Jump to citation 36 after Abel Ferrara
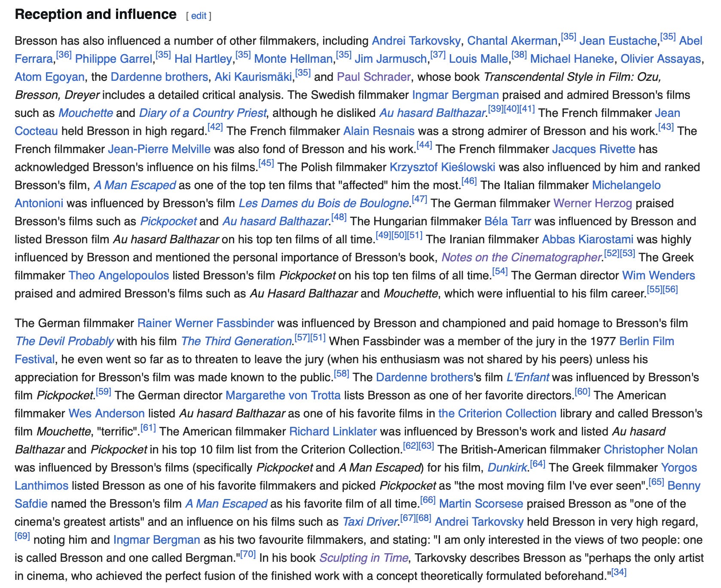 (x=64, y=55)
